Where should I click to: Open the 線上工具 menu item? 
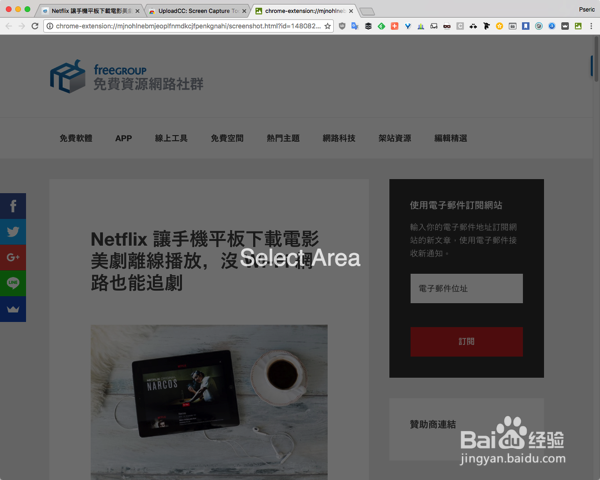pos(171,138)
